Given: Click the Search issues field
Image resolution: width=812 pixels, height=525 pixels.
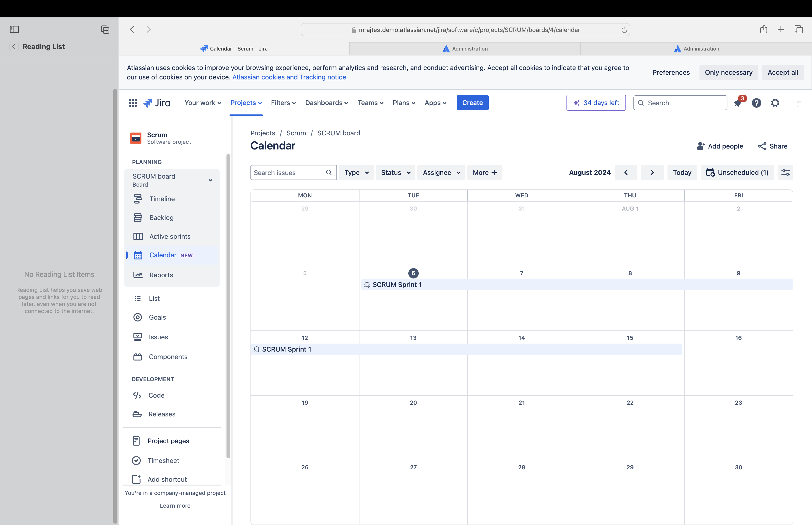Looking at the screenshot, I should tap(288, 172).
